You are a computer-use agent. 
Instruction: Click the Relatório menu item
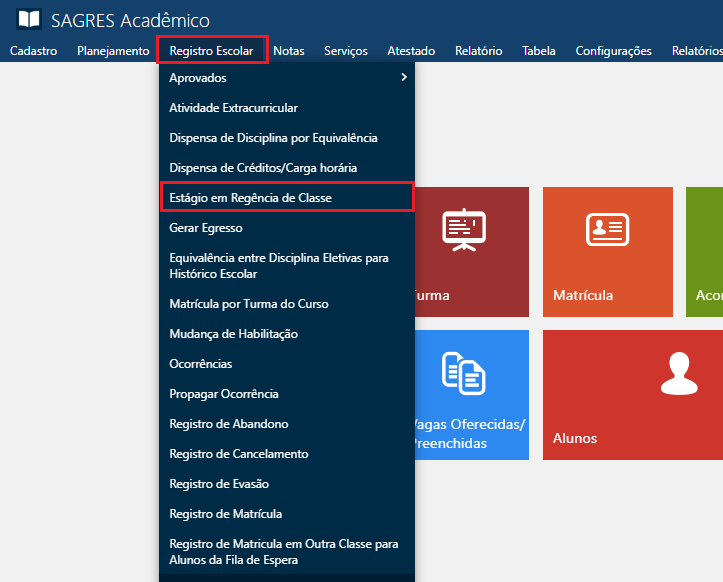click(x=478, y=51)
